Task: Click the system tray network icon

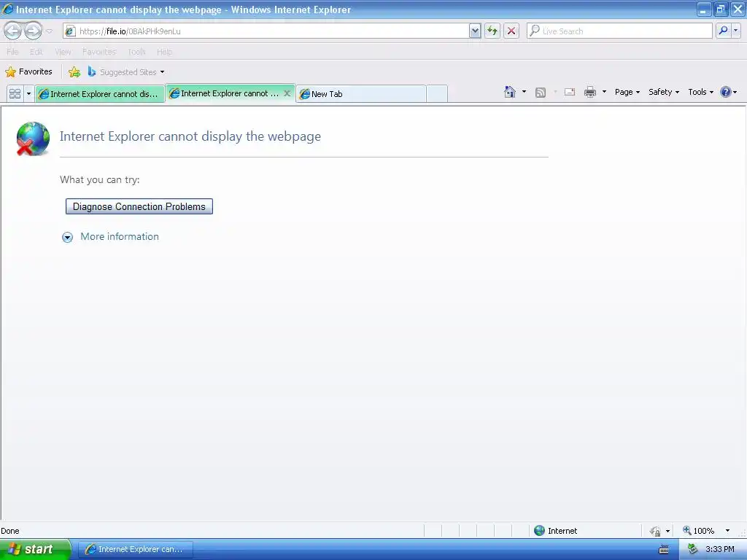Action: click(693, 550)
